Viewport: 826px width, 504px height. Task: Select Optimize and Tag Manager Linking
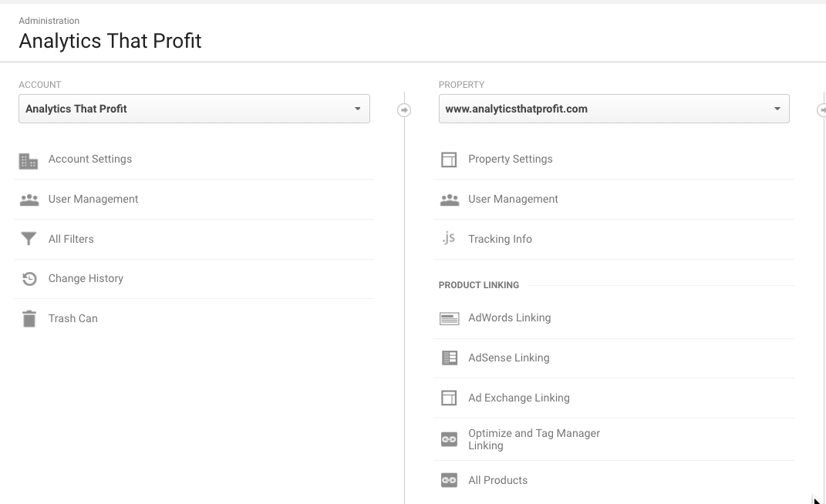tap(534, 439)
